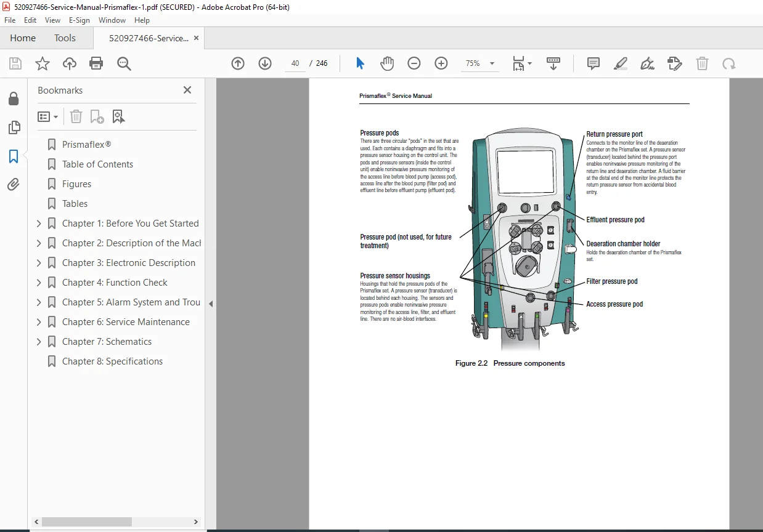Open the Attachments paperclip panel
763x532 pixels.
pyautogui.click(x=14, y=184)
